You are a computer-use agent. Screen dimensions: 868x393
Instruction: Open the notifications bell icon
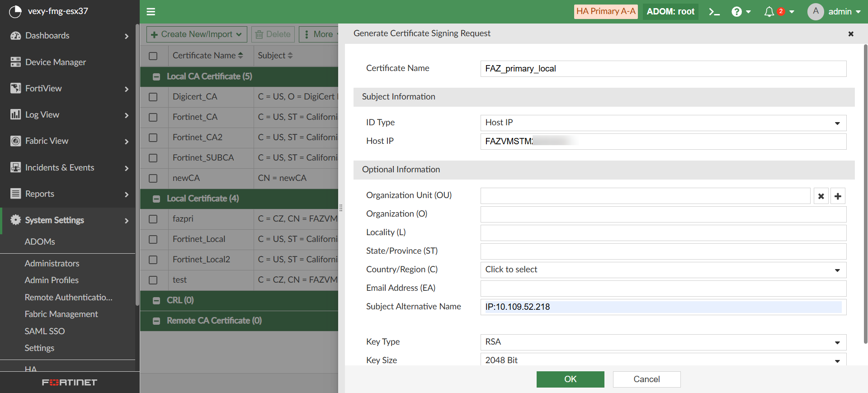pos(769,12)
